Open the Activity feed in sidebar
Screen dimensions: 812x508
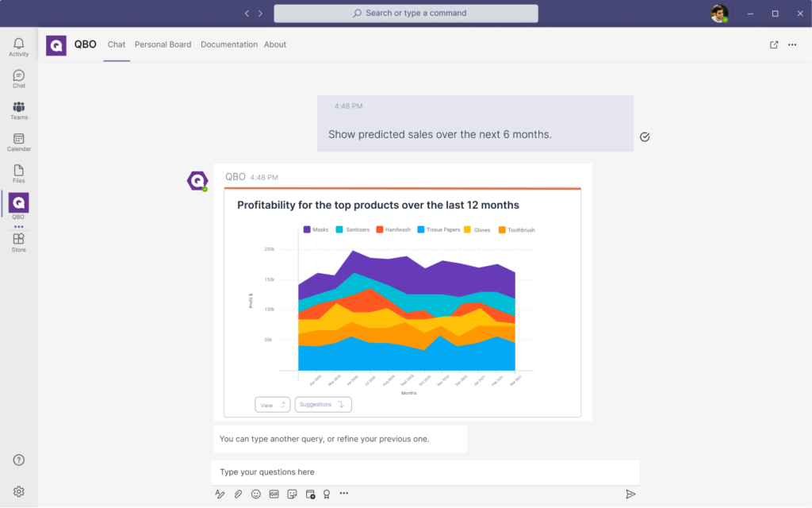18,47
